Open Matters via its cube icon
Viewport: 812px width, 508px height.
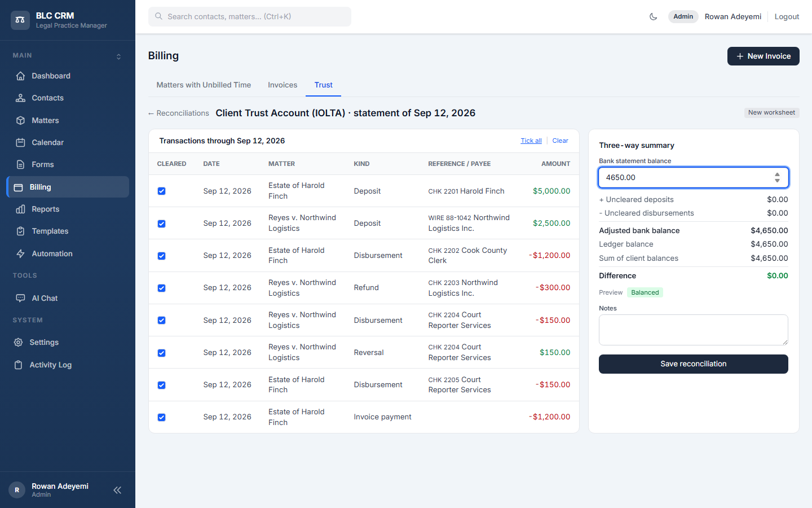(x=20, y=121)
